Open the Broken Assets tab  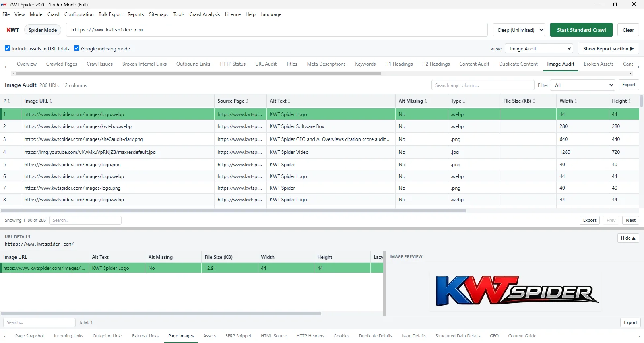coord(599,64)
